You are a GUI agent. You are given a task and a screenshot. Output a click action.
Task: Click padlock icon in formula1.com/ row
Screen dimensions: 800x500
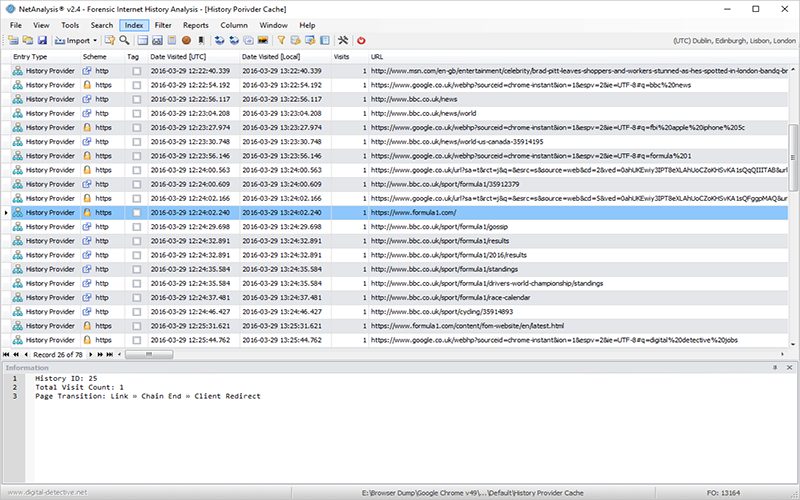[87, 212]
